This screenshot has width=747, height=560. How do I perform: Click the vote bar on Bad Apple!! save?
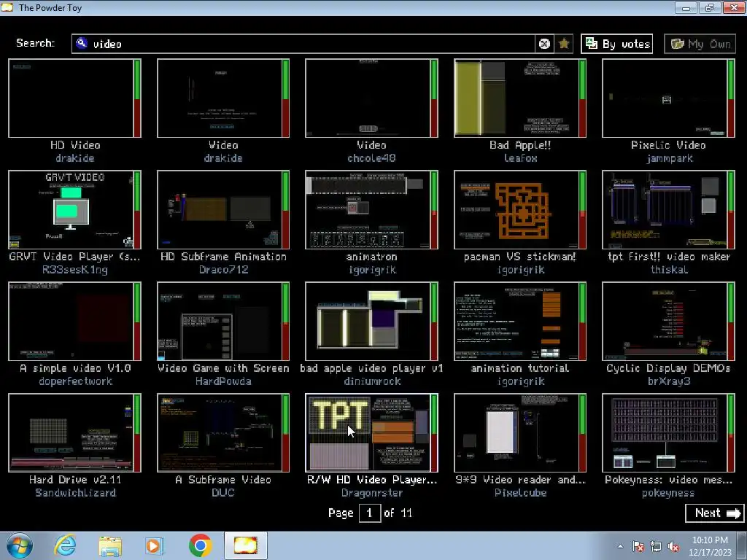(x=583, y=98)
